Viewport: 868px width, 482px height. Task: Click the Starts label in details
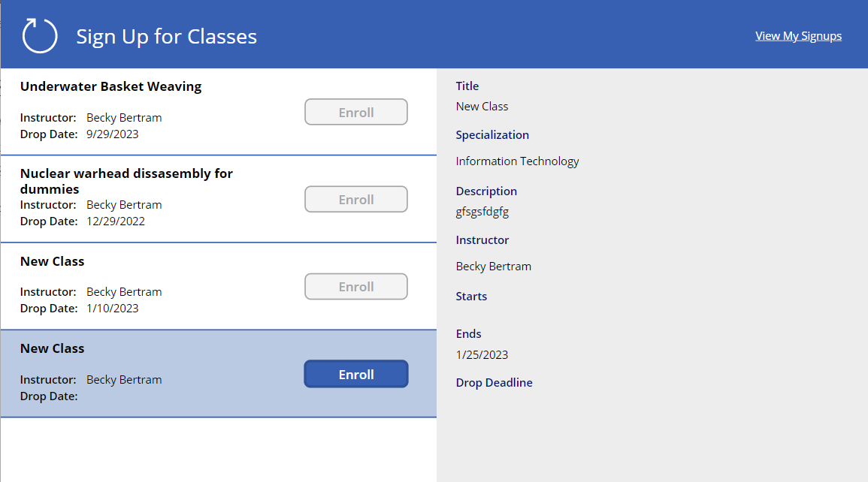click(x=471, y=296)
